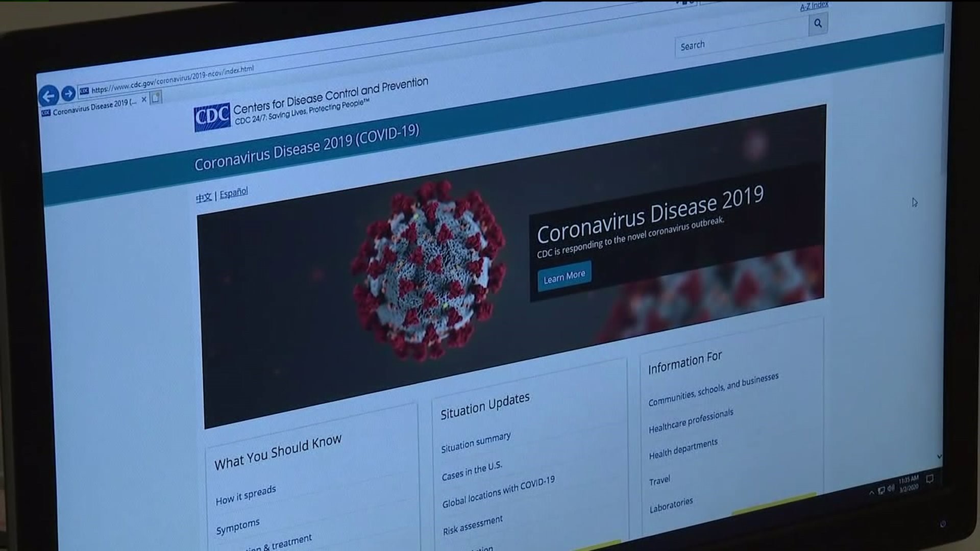
Task: Click the Coronavirus Disease 2019 (COVID-19) header title
Action: [307, 147]
